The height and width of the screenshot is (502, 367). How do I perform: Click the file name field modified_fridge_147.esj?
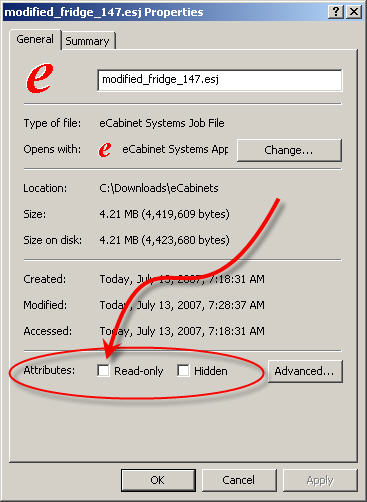(x=220, y=80)
